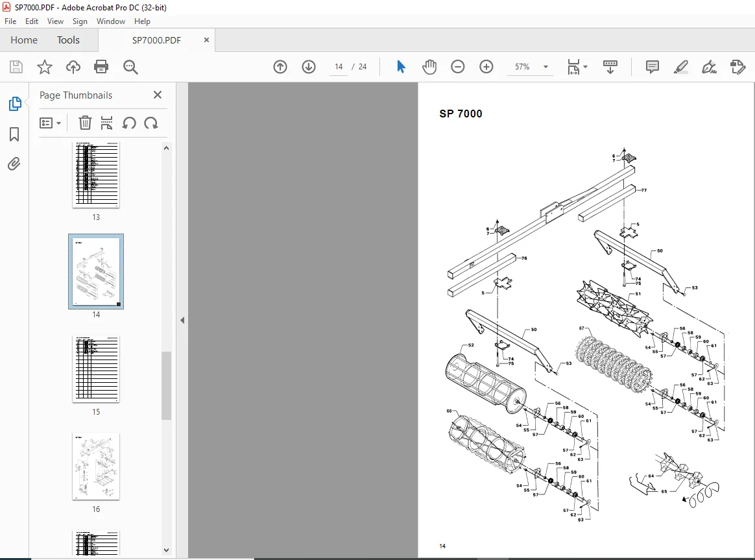This screenshot has width=755, height=560.
Task: Open the Sign menu
Action: click(80, 21)
